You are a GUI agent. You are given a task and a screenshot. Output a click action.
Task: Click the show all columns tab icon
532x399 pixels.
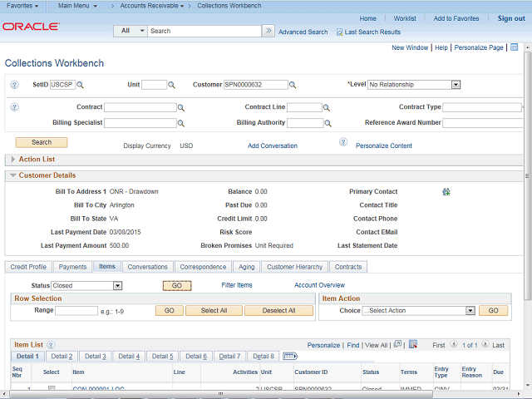pyautogui.click(x=290, y=356)
